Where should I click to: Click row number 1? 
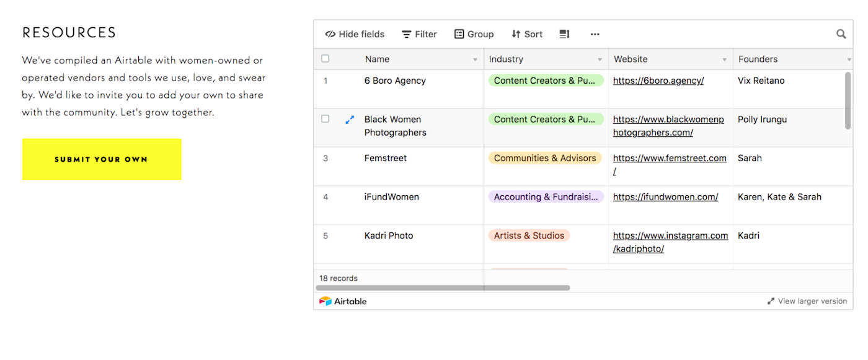pyautogui.click(x=325, y=81)
